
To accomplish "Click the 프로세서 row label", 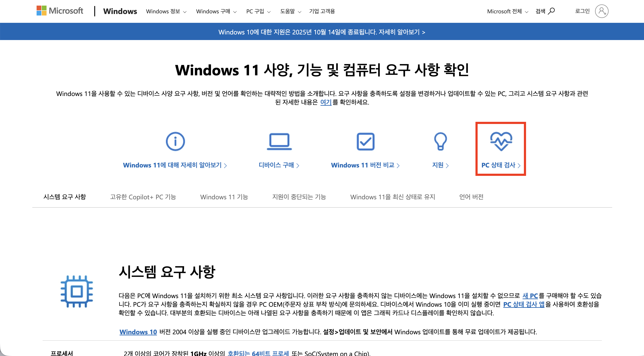I will pyautogui.click(x=62, y=353).
